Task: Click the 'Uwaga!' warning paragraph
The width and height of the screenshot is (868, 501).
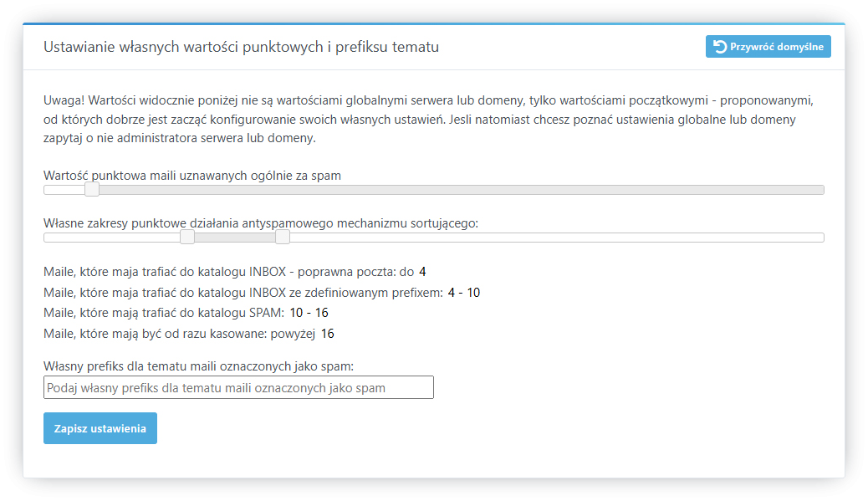Action: [428, 119]
